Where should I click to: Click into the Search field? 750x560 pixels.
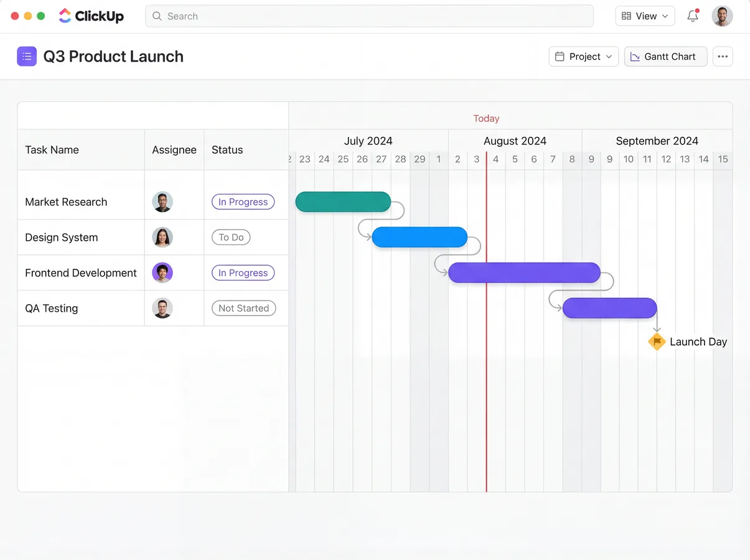(368, 16)
